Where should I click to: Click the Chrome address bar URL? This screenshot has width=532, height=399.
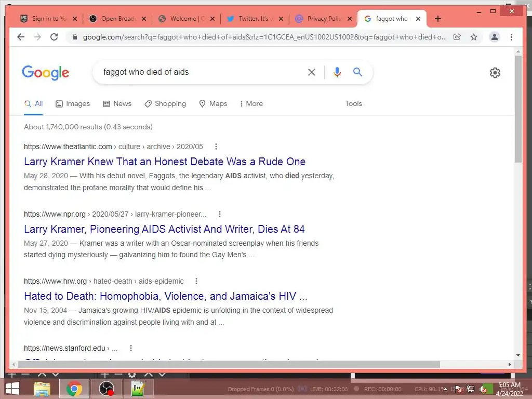264,37
